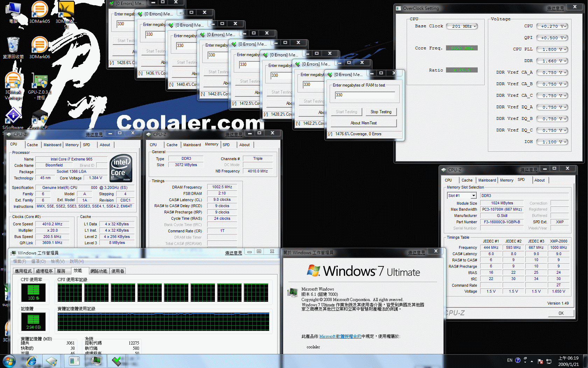The width and height of the screenshot is (588, 368).
Task: Click the Windows 工作管理員 title-bar icon
Action: click(x=13, y=253)
